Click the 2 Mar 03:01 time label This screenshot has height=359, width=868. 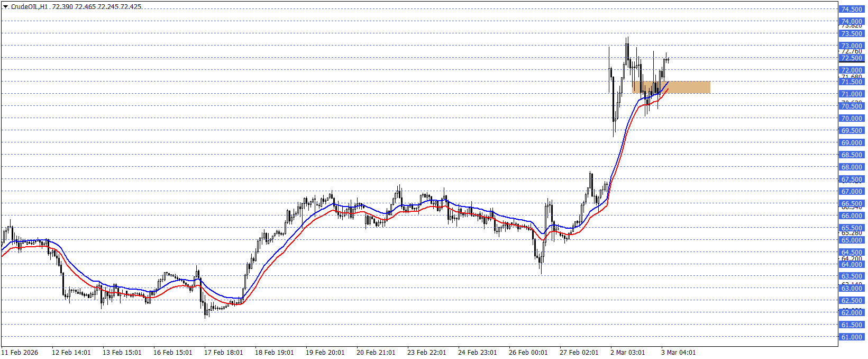coord(627,353)
